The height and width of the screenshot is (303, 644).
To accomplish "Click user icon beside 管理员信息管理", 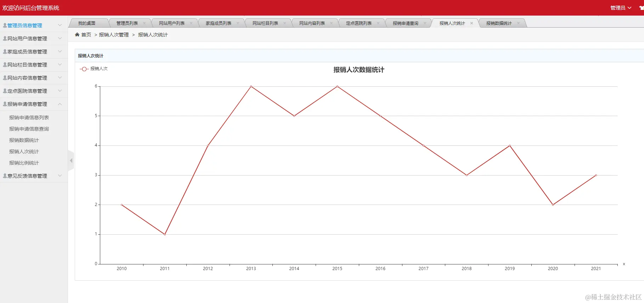I will pyautogui.click(x=5, y=25).
